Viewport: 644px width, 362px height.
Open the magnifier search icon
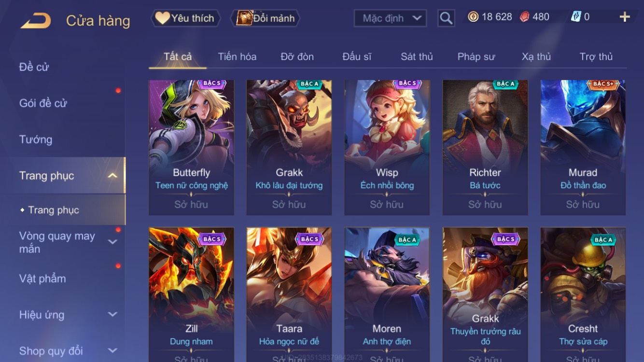(446, 18)
